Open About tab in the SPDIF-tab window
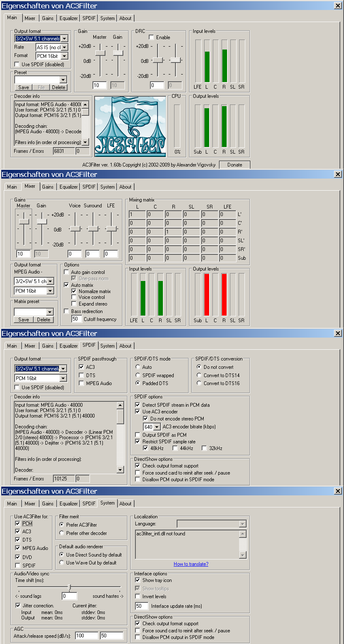Image resolution: width=344 pixels, height=644 pixels. tap(125, 346)
